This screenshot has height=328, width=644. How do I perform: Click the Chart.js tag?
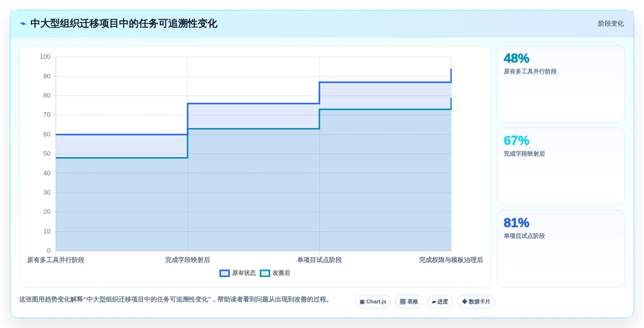(373, 301)
